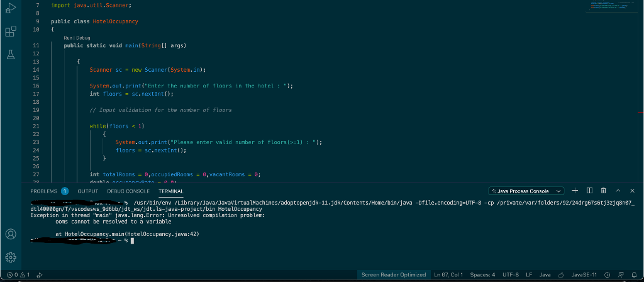
Task: Click 'int totalRooms = 0' declaration line
Action: [175, 175]
